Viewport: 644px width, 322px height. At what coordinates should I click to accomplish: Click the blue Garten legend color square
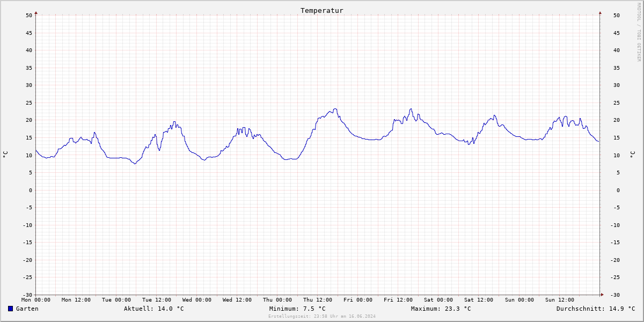coord(10,309)
